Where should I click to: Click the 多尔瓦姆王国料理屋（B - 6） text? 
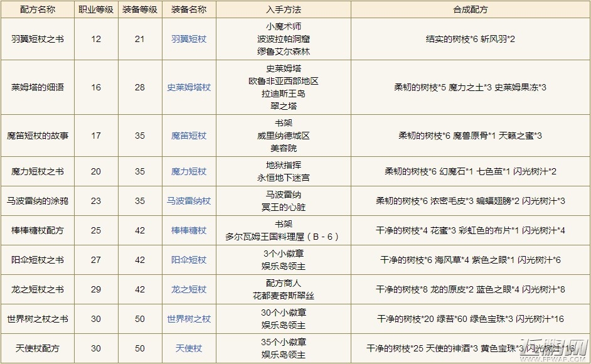pos(284,237)
